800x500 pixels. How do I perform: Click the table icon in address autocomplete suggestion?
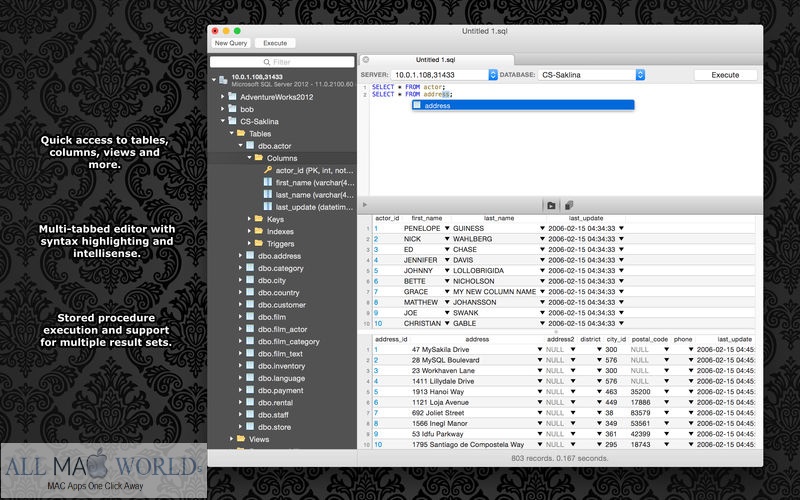(x=417, y=105)
